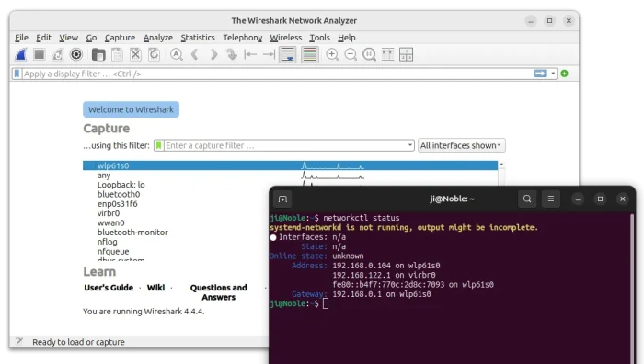
Task: Apply display filter arrow button
Action: [540, 74]
